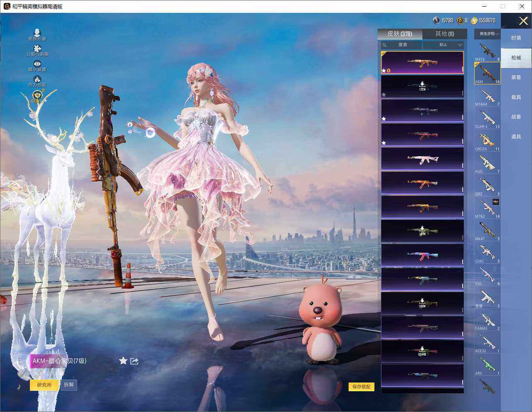Select the equipped gold AKM skin thumbnail
This screenshot has height=412, width=532.
point(422,63)
